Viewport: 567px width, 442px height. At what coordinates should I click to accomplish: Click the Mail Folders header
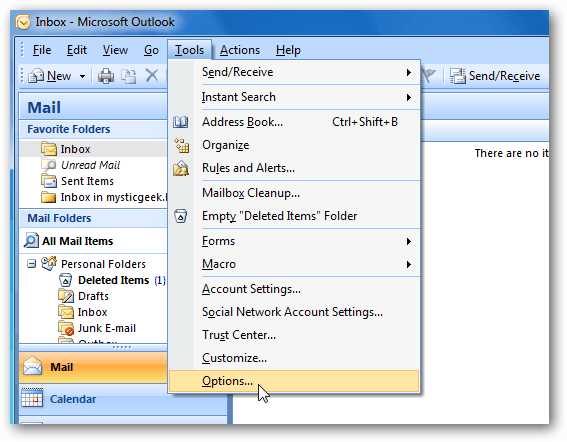(93, 218)
